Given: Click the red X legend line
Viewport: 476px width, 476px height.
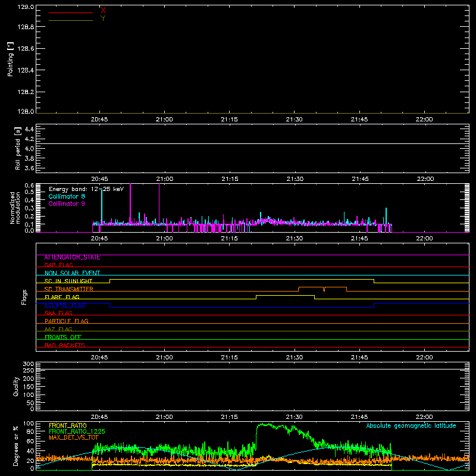Looking at the screenshot, I should pos(71,12).
